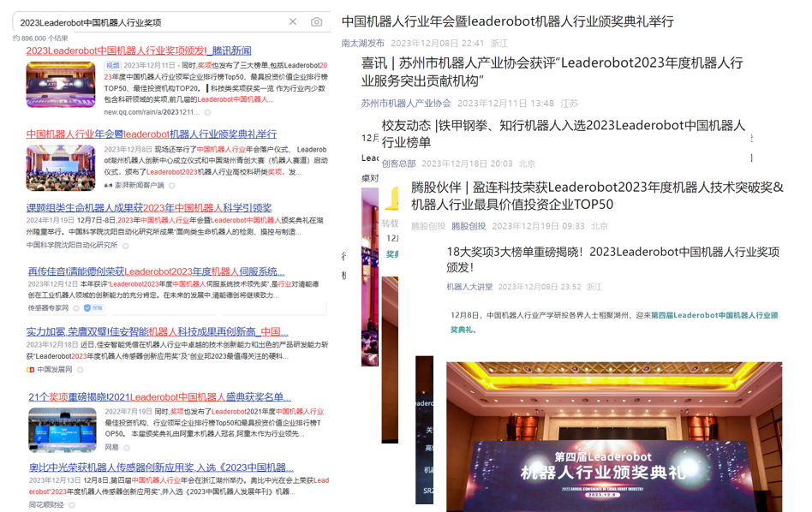Image resolution: width=812 pixels, height=512 pixels.
Task: Open source '网易' under the 2021 result
Action: (112, 447)
